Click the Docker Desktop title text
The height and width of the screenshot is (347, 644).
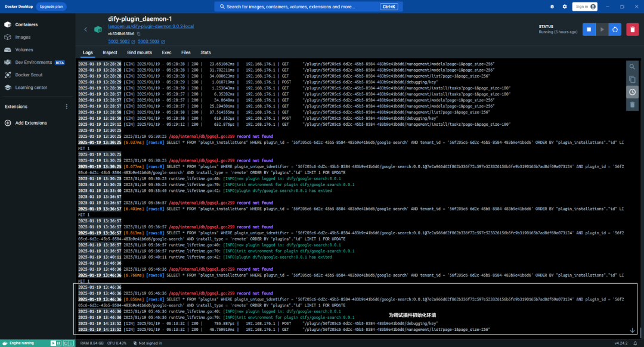pyautogui.click(x=19, y=7)
